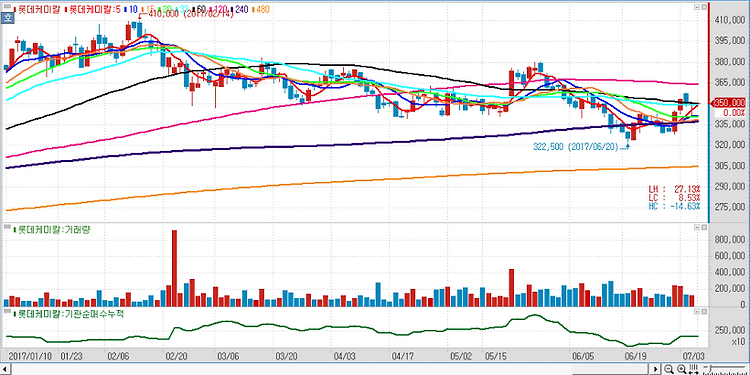Click the tallest red volume bar near 02/20
750x375 pixels.
click(x=174, y=268)
